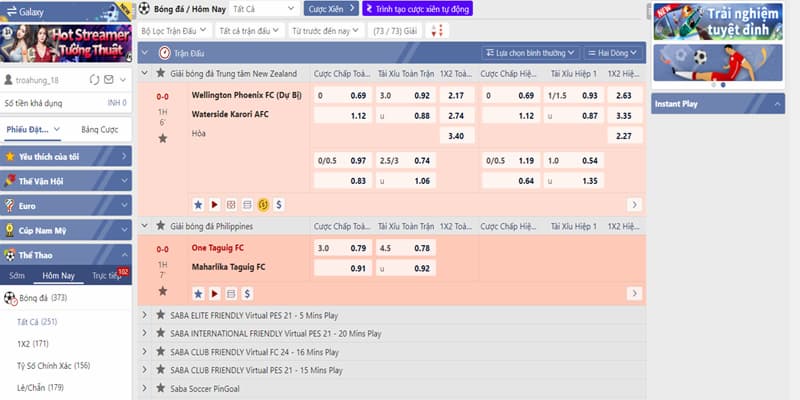Play live stream for One Taguig FC match
This screenshot has height=400, width=800.
214,293
